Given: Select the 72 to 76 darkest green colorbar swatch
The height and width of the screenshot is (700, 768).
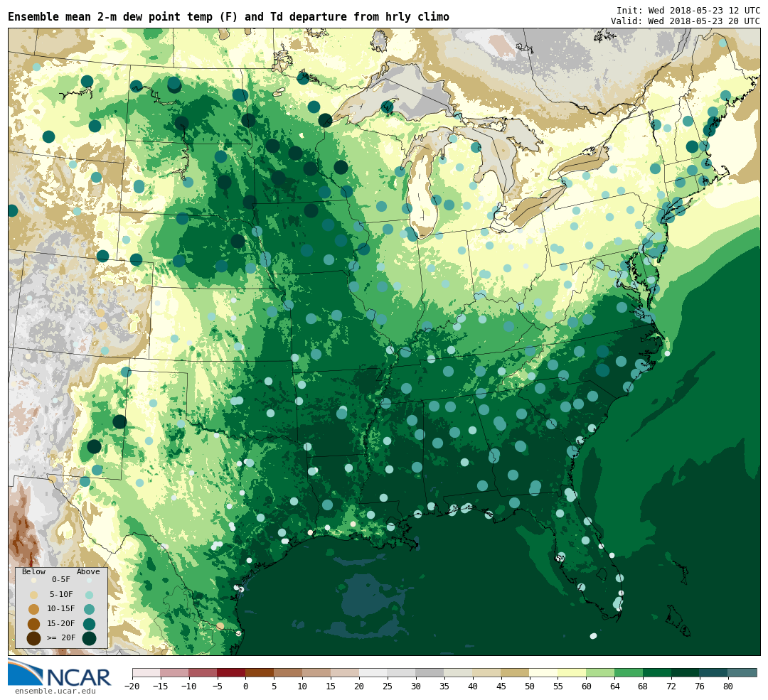Looking at the screenshot, I should [x=686, y=673].
